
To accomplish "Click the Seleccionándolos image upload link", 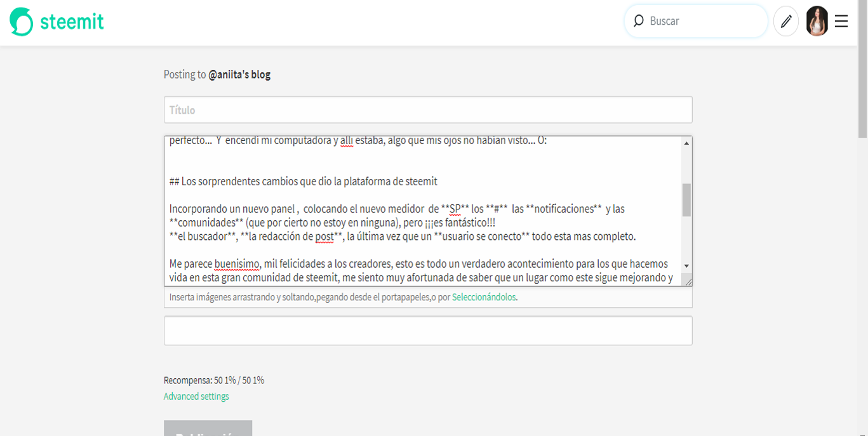I will click(484, 297).
